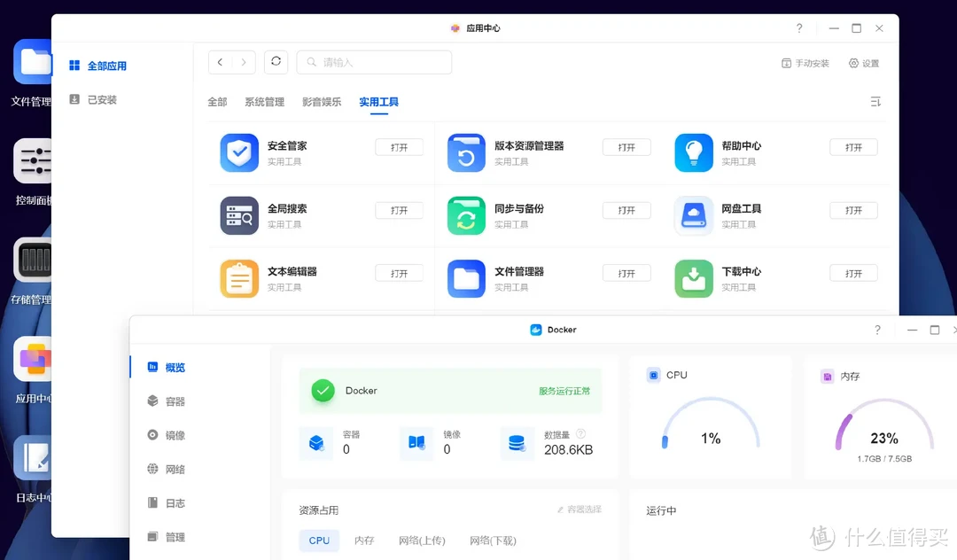Open the 安全管家 app icon
The height and width of the screenshot is (560, 957).
click(239, 152)
